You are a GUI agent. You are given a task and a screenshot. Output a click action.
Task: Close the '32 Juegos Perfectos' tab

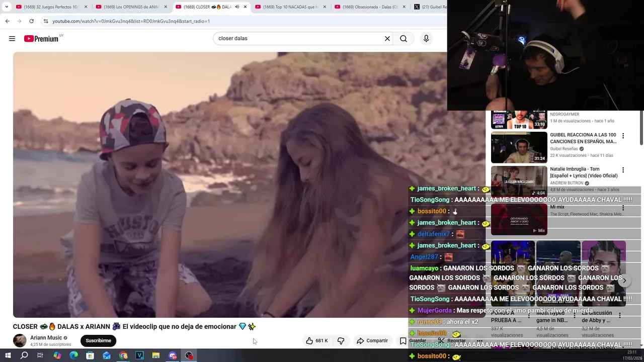click(86, 7)
